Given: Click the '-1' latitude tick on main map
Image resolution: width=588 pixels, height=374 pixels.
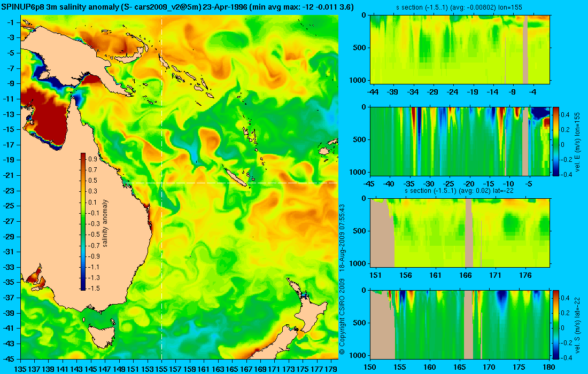Looking at the screenshot, I should point(12,22).
